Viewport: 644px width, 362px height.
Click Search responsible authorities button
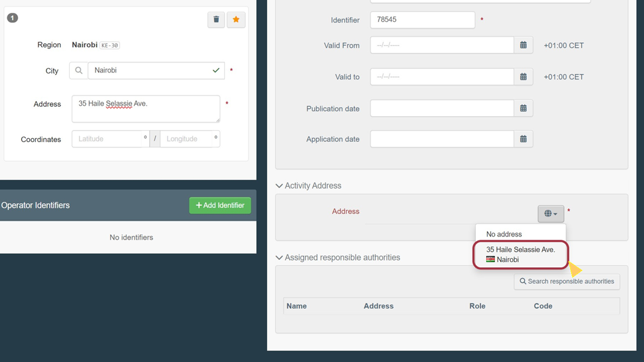[567, 281]
